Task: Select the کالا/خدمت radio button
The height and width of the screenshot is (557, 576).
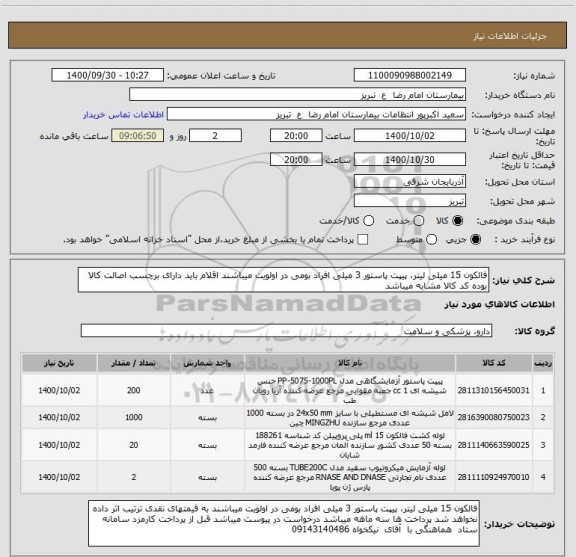Action: coord(368,221)
